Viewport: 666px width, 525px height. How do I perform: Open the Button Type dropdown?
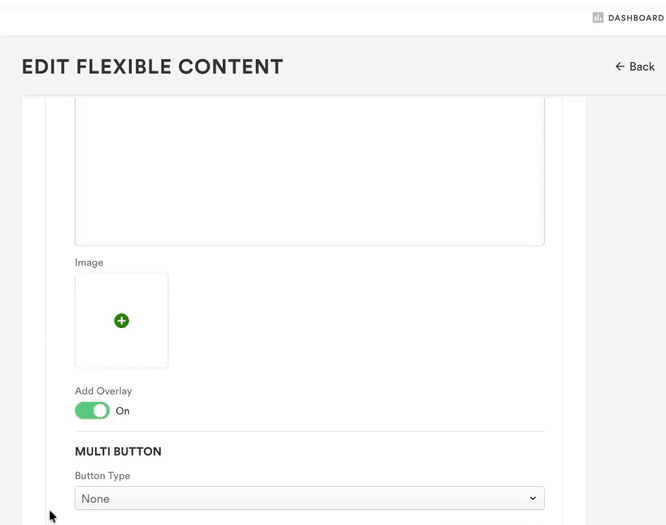(309, 498)
